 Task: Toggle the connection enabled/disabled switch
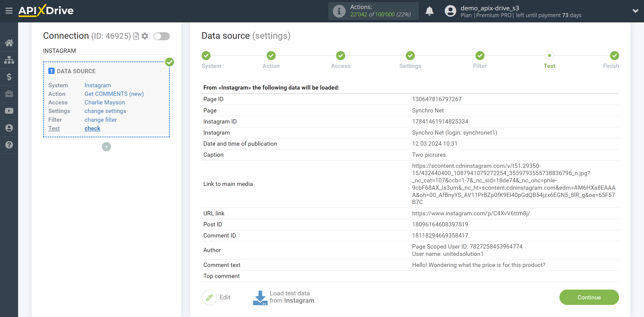tap(162, 36)
